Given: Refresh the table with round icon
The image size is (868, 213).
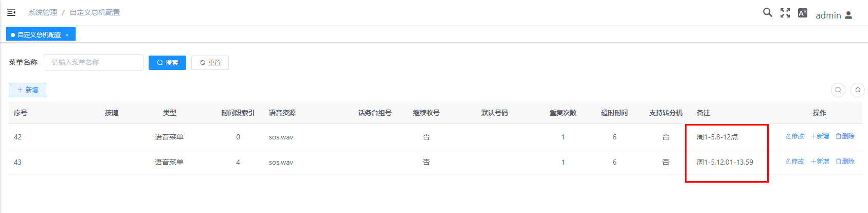Looking at the screenshot, I should pos(858,90).
